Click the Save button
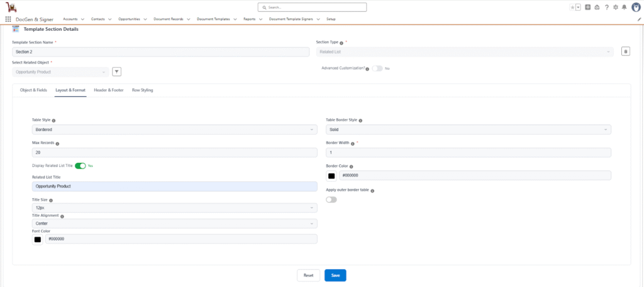644x287 pixels. coord(335,275)
